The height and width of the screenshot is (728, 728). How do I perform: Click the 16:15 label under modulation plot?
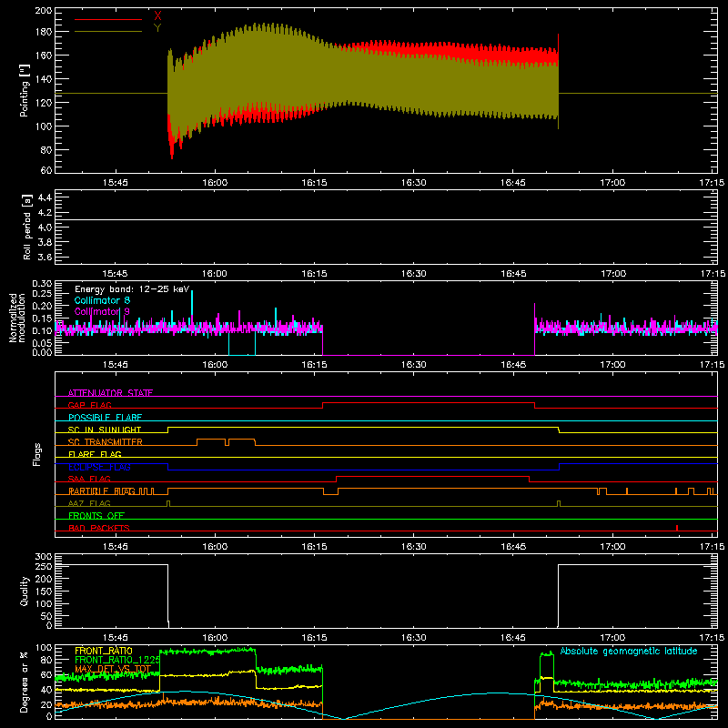[314, 365]
